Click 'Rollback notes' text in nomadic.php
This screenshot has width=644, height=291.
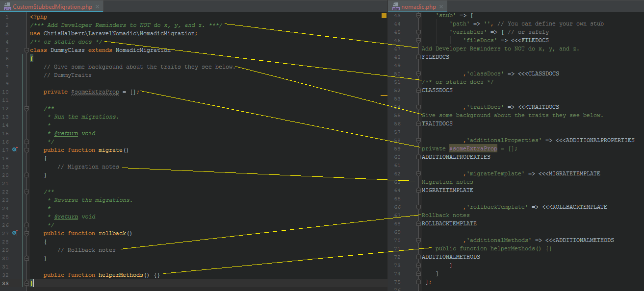446,215
